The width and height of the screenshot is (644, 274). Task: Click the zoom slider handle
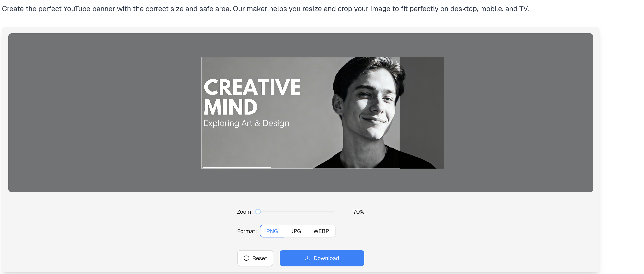[258, 212]
